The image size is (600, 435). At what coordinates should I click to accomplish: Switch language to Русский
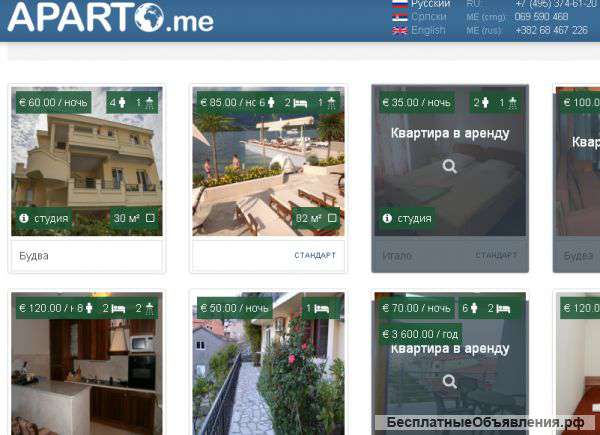(430, 4)
